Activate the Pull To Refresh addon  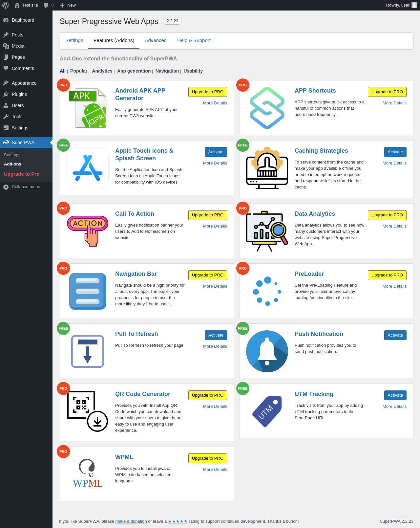point(216,335)
